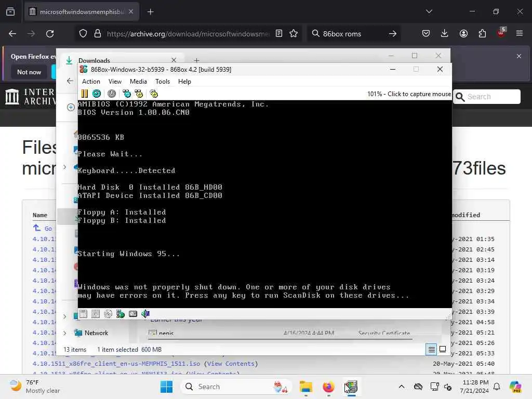Switch to Firefox from taskbar
The height and width of the screenshot is (399, 532).
tap(328, 387)
